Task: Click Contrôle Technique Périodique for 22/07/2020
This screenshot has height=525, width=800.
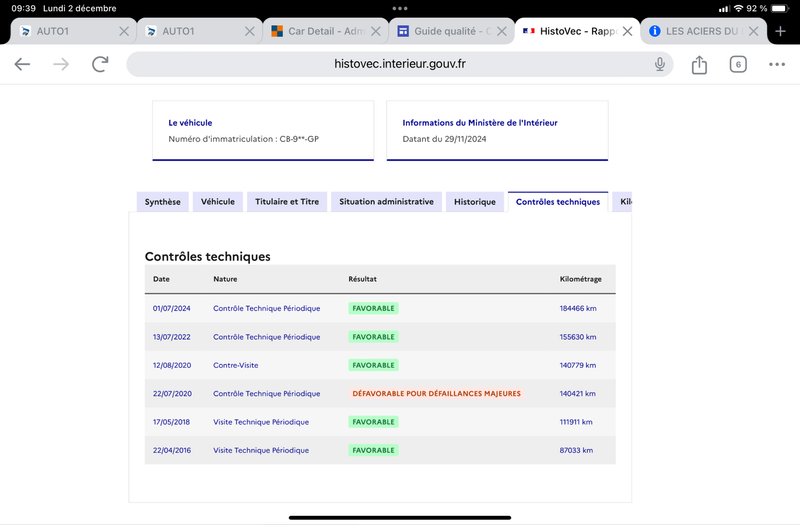Action: (267, 393)
